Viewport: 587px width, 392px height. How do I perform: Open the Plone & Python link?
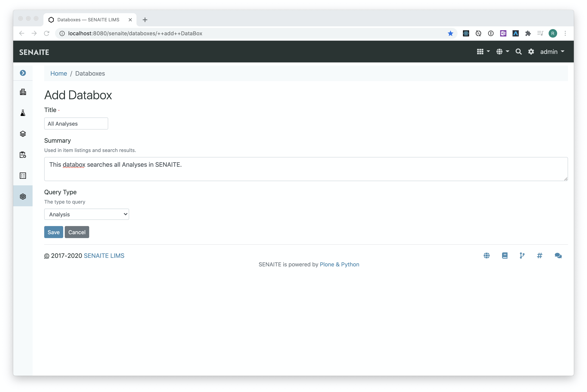coord(339,264)
